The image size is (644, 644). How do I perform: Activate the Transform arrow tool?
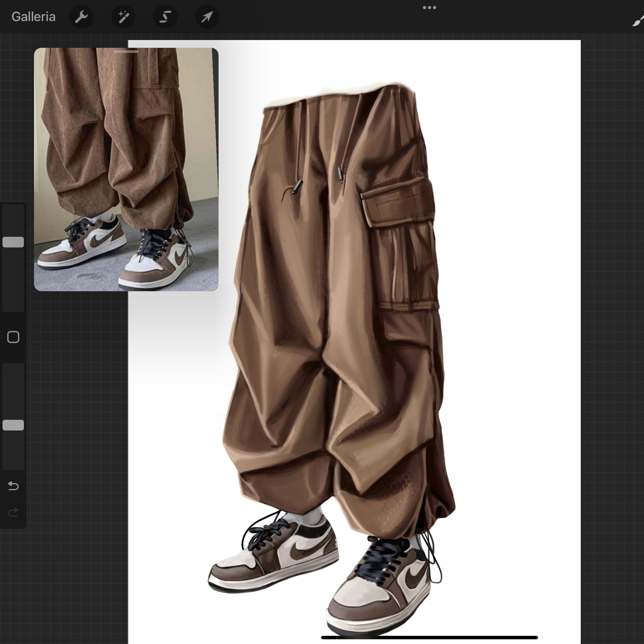click(x=207, y=17)
